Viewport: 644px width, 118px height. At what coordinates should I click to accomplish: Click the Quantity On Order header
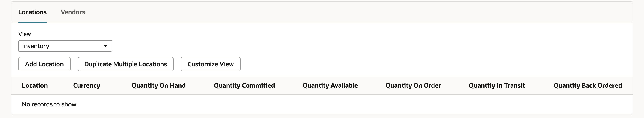coord(413,85)
